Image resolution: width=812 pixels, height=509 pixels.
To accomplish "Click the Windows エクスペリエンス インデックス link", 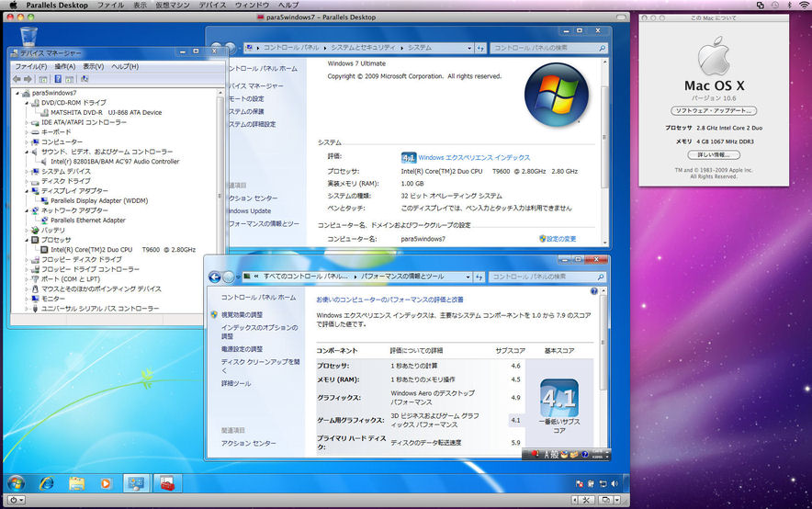I will 474,157.
